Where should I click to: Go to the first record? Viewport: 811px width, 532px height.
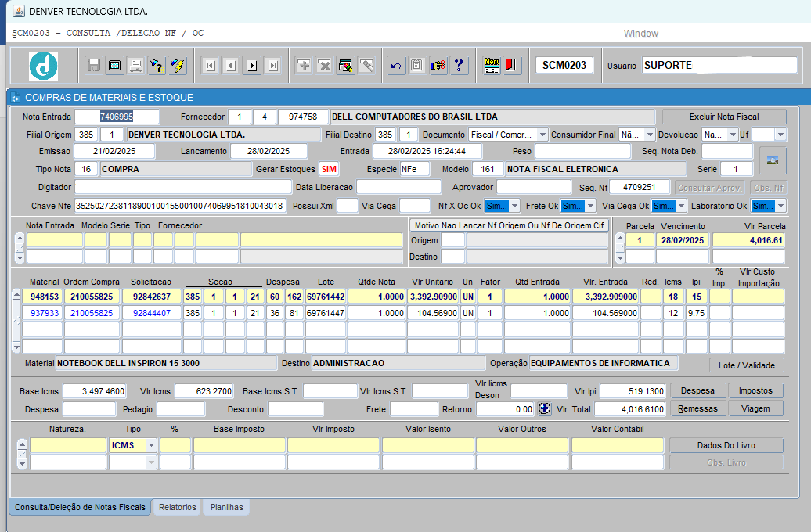point(210,66)
